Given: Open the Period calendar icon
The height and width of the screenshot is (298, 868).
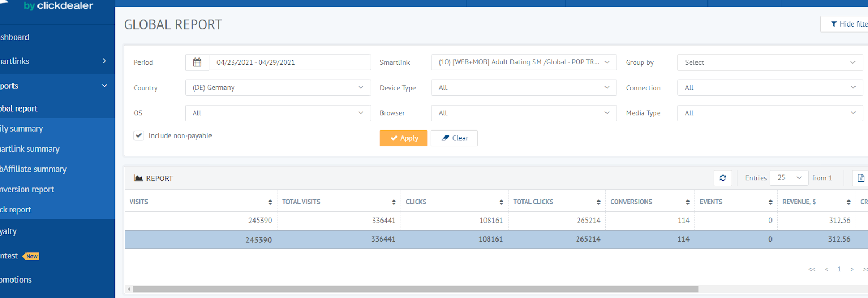Looking at the screenshot, I should coord(197,62).
